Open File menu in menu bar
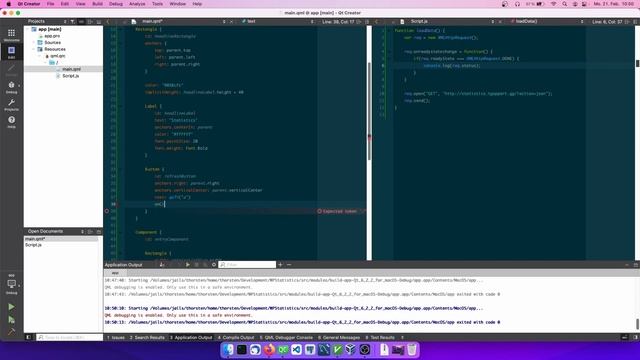This screenshot has height=360, width=640. coord(51,4)
